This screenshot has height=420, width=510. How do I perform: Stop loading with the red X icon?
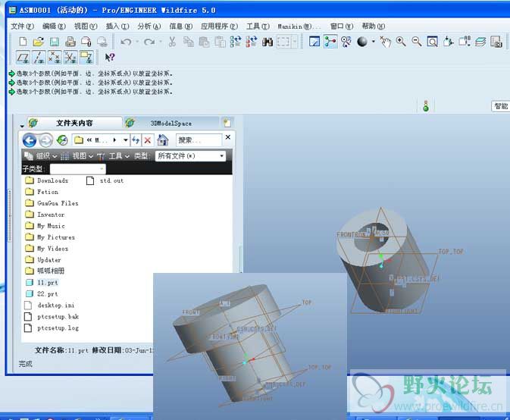[x=148, y=140]
